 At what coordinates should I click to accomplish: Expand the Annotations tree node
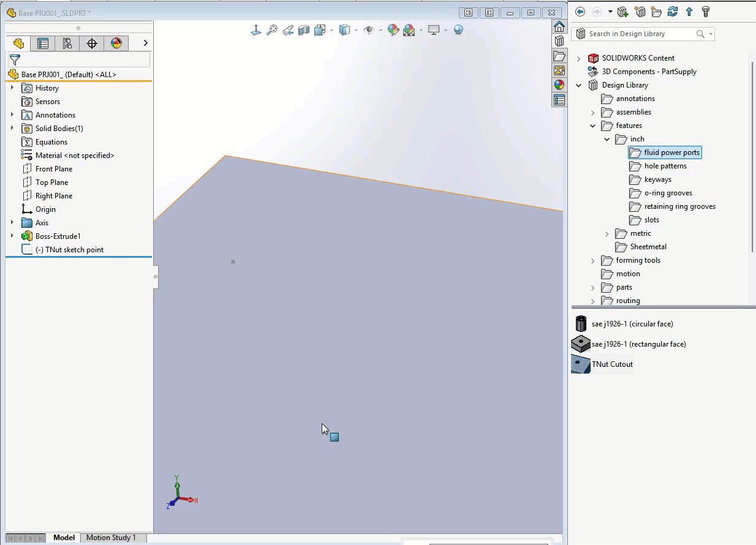(x=12, y=115)
